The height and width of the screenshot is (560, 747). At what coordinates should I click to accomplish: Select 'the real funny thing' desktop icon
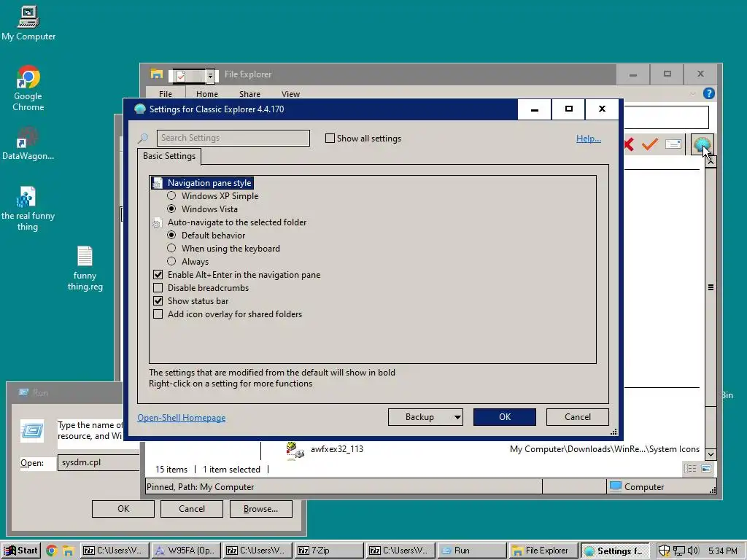28,208
